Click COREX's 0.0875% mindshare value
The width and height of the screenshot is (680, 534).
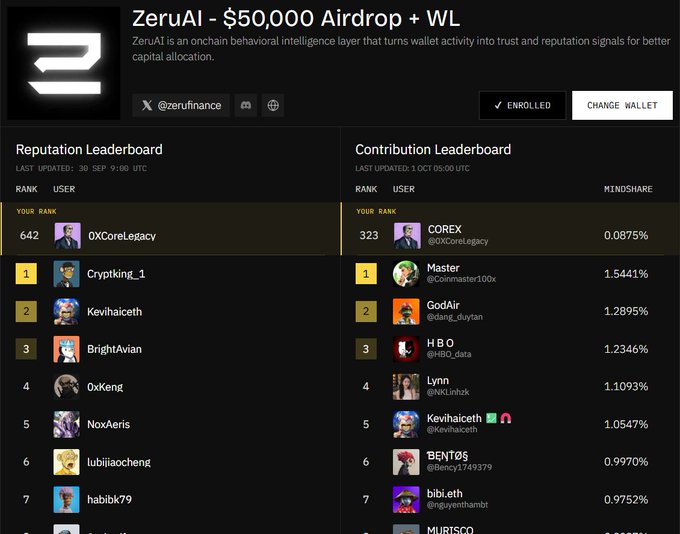(626, 236)
